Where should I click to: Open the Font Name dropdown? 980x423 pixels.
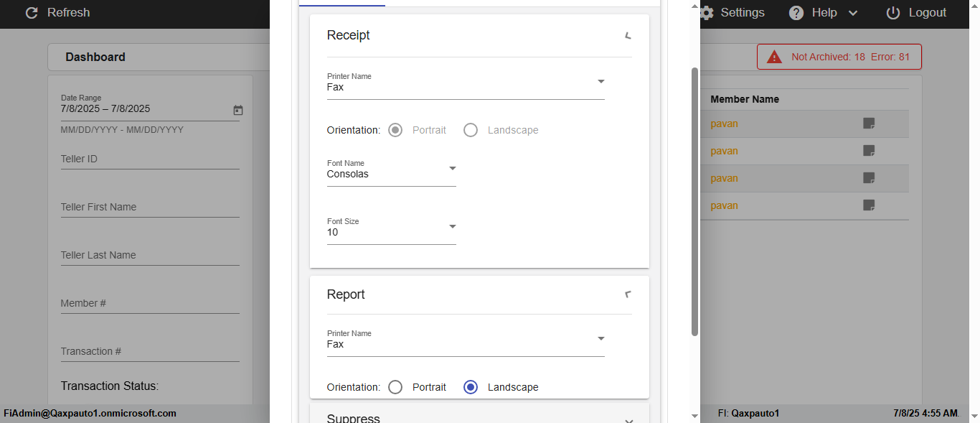tap(452, 169)
